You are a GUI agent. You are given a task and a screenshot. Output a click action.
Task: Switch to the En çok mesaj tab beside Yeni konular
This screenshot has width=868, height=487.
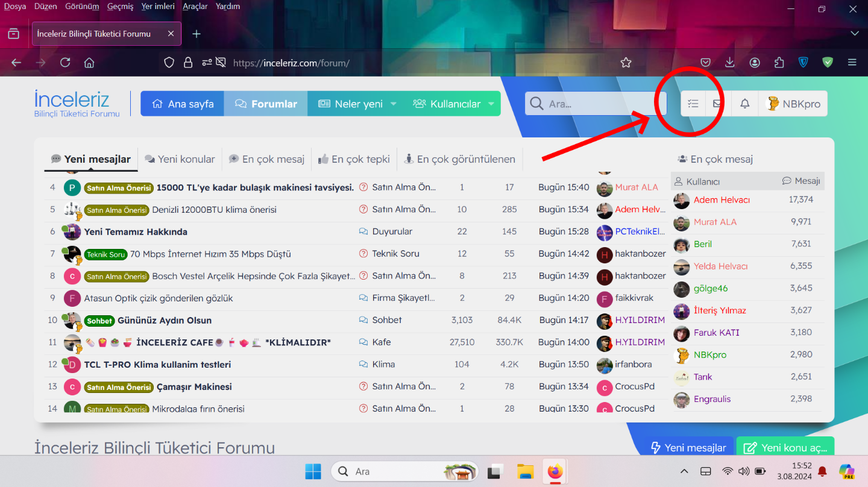266,159
